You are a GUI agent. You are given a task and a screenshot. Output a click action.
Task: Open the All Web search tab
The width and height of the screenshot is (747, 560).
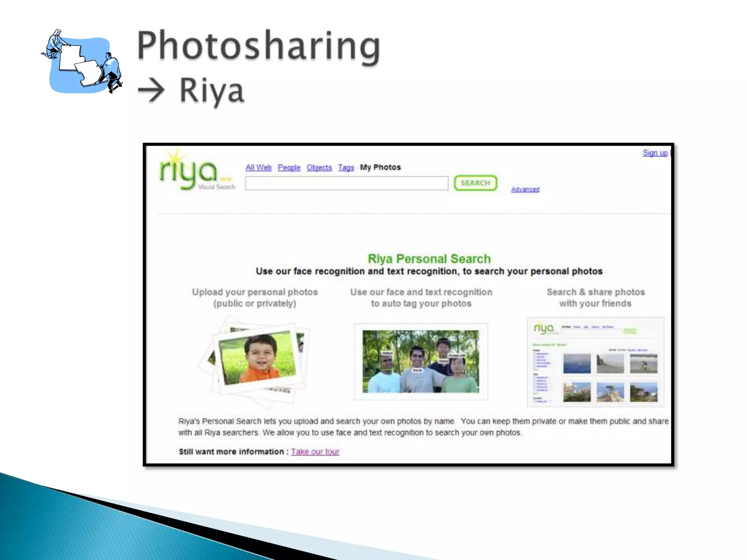(258, 167)
